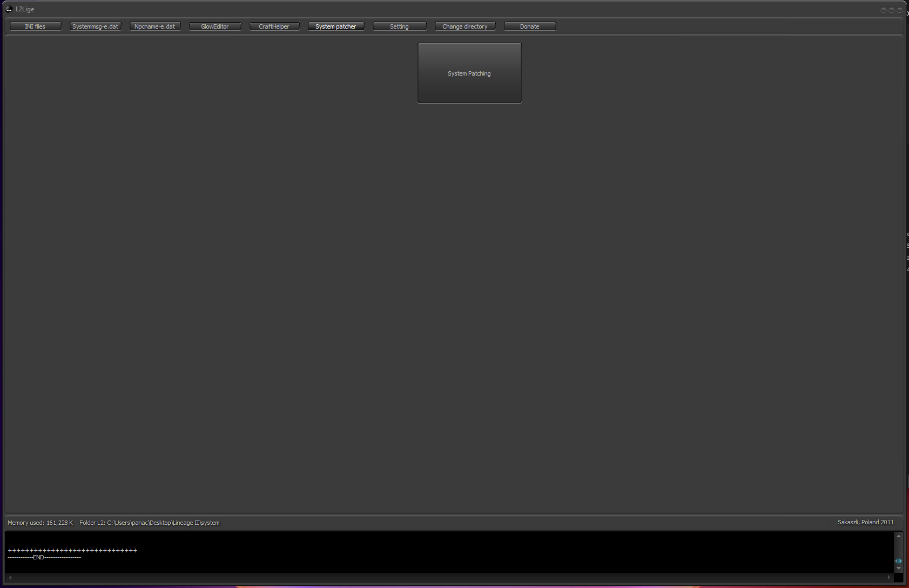The width and height of the screenshot is (909, 588).
Task: Go to the CraftHelper tab
Action: [x=274, y=26]
